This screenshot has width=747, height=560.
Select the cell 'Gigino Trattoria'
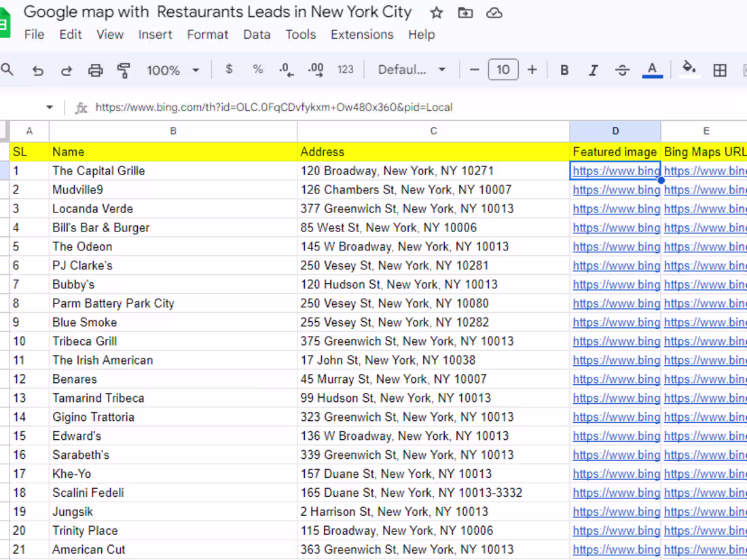(x=173, y=417)
